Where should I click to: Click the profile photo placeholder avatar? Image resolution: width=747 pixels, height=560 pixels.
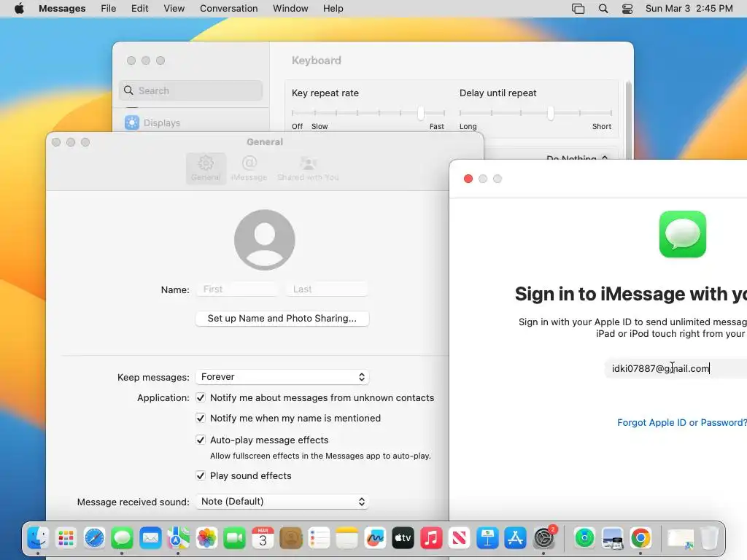point(264,240)
